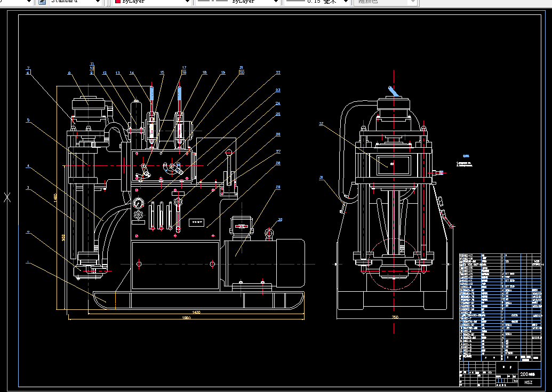Click the text style icon beside Standard
This screenshot has height=392, width=552.
[42, 2]
